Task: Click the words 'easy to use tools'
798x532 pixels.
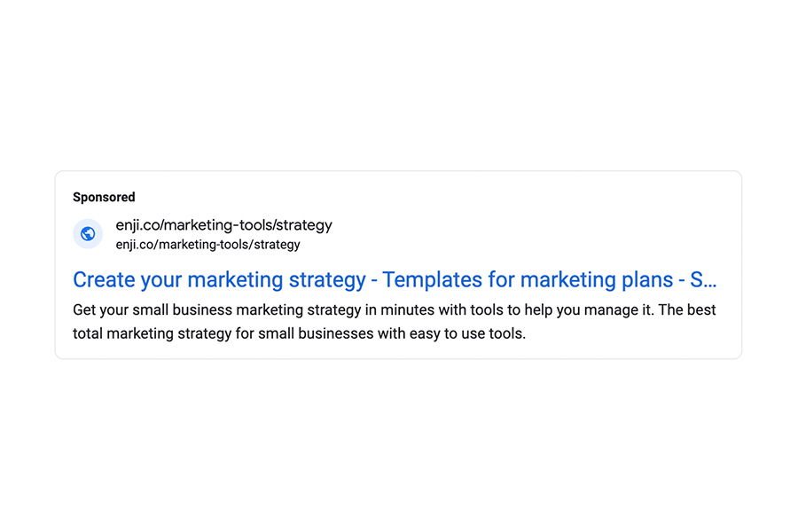Action: coord(465,333)
